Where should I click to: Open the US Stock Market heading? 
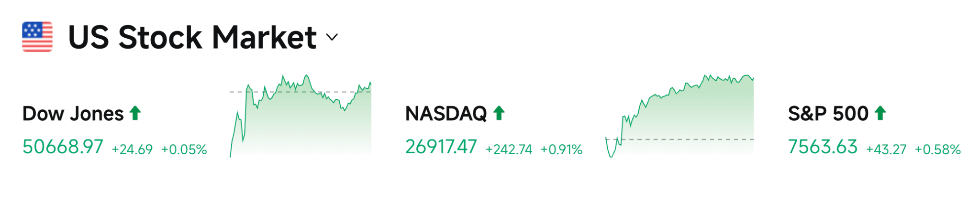192,37
